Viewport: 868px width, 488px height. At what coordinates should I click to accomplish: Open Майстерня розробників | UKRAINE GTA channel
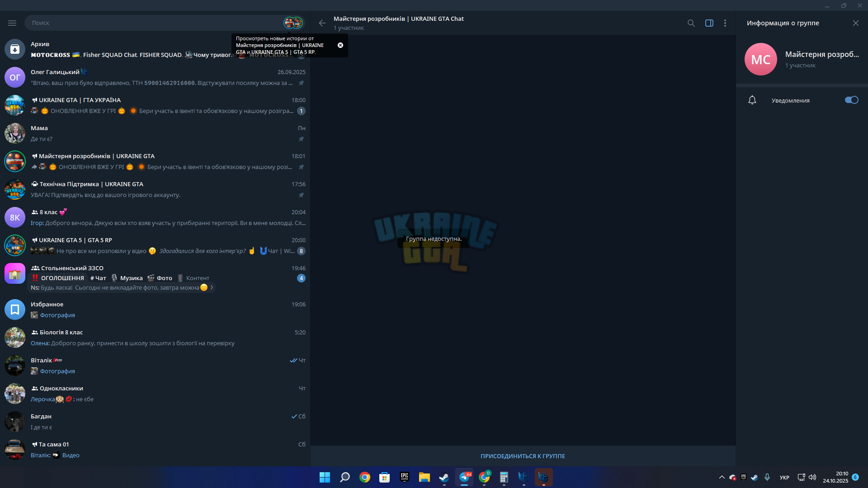coord(155,161)
